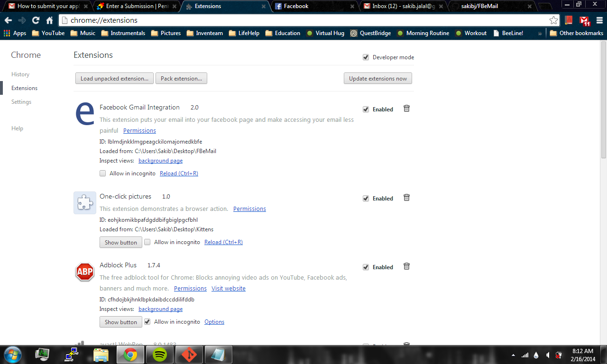Viewport: 607px width, 364px height.
Task: Open the Gmail checker toolbar extension icon
Action: [x=584, y=20]
